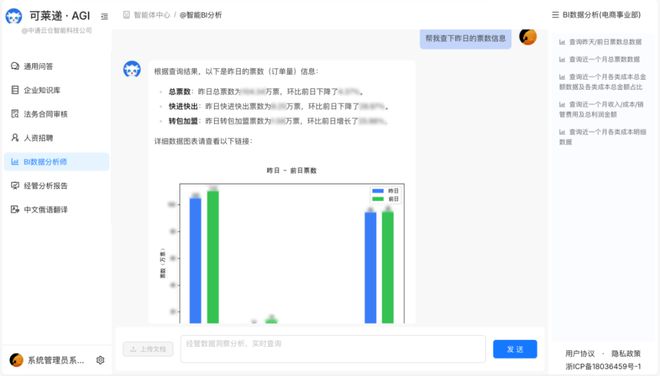The width and height of the screenshot is (660, 376).
Task: Click the blue 昨日 legend swatch
Action: click(x=378, y=191)
